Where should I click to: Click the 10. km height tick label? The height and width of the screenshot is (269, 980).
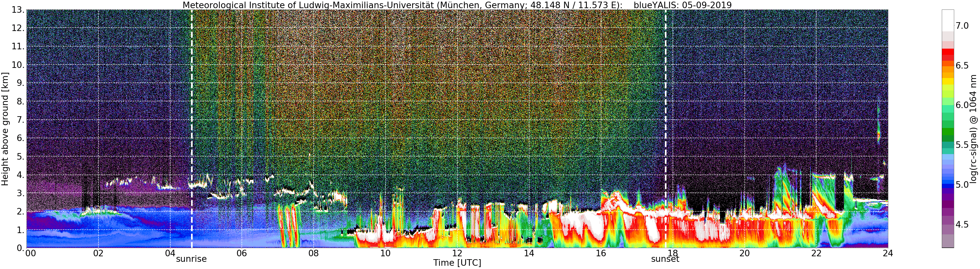tap(18, 65)
